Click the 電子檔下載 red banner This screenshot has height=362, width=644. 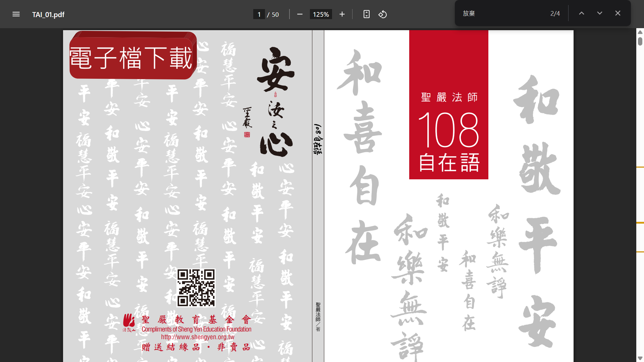(133, 55)
